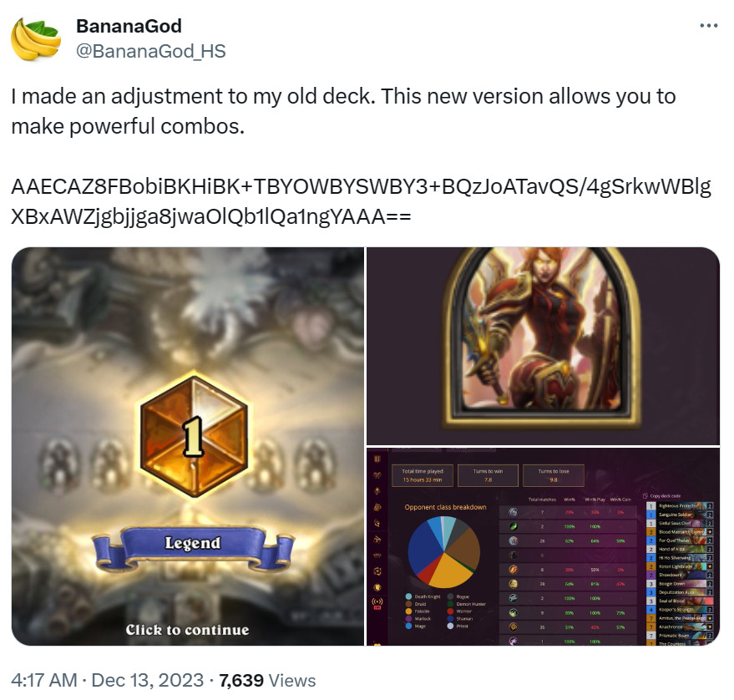Click the 'Click to continue' text
Viewport: 734px width, 700px height.
(x=187, y=630)
